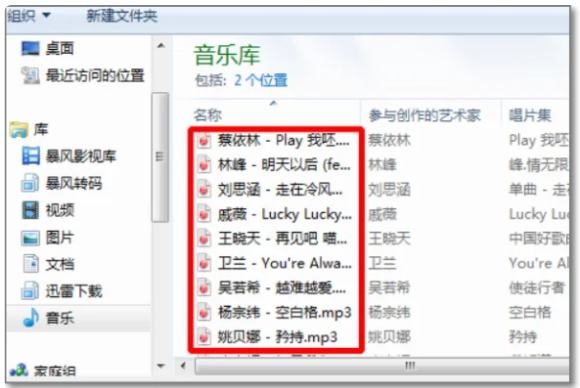This screenshot has width=580, height=388.
Task: Click the mp3 icon of 吴若希 file
Action: (x=204, y=287)
